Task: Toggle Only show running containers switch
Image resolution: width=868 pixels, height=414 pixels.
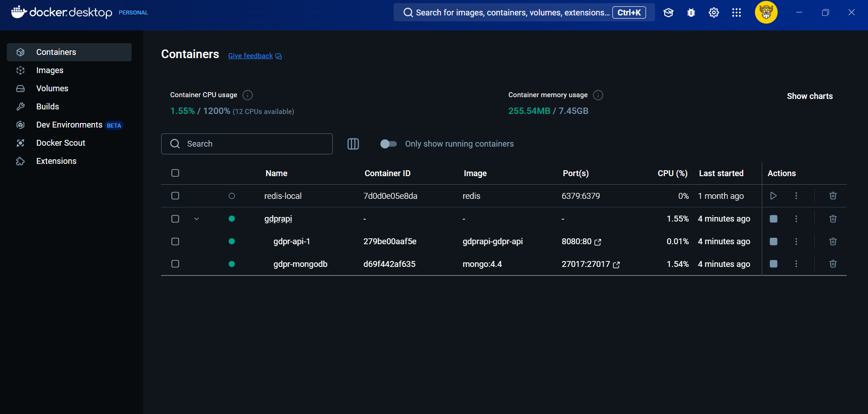Action: point(389,144)
